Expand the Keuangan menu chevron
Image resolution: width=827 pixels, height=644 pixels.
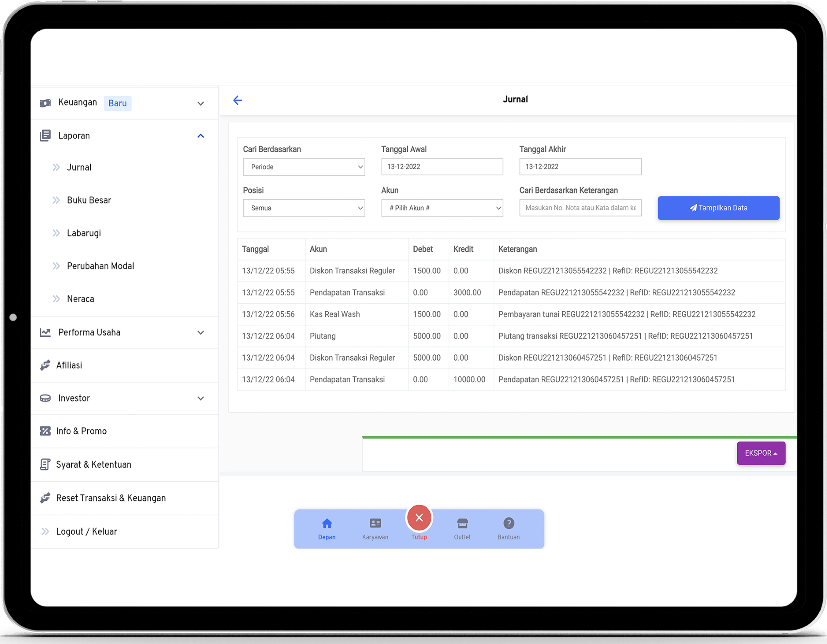tap(201, 104)
